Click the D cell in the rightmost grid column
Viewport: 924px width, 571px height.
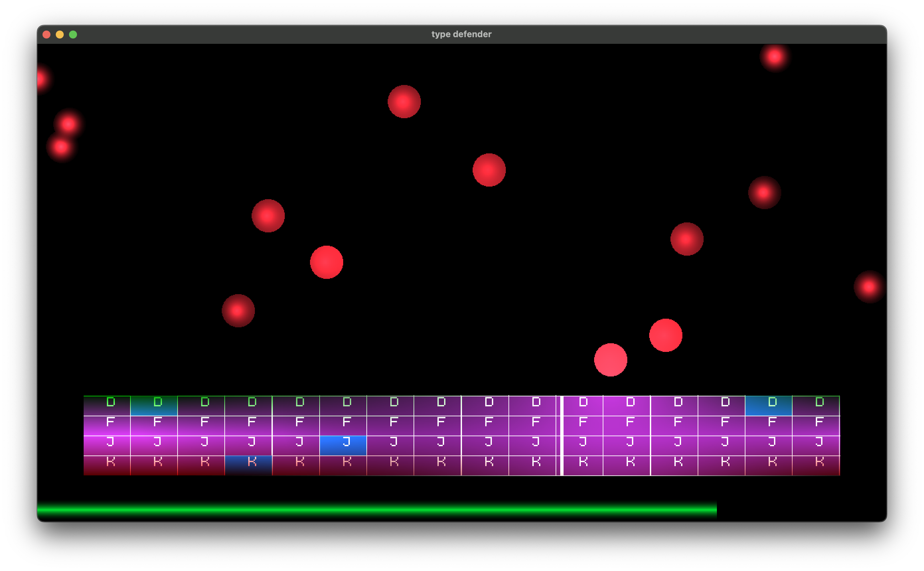click(x=816, y=406)
